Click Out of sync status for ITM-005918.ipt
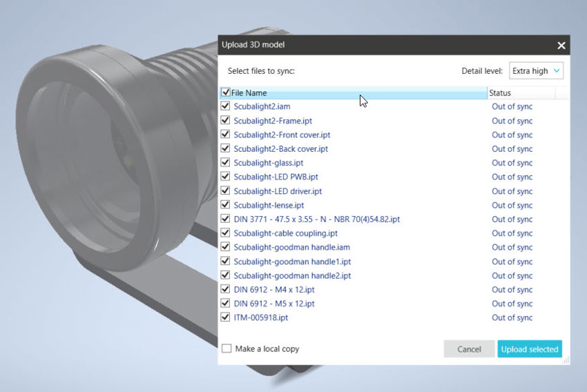The height and width of the screenshot is (392, 587). tap(512, 317)
